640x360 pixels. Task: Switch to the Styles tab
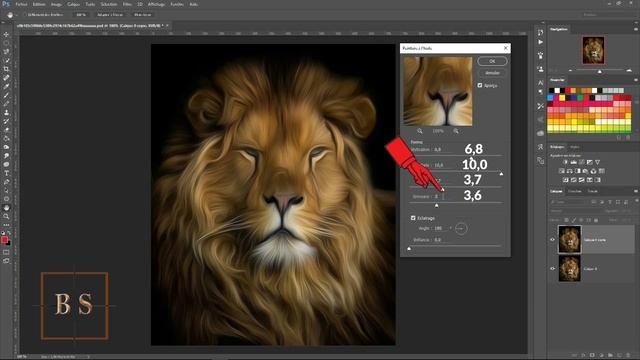tap(575, 147)
